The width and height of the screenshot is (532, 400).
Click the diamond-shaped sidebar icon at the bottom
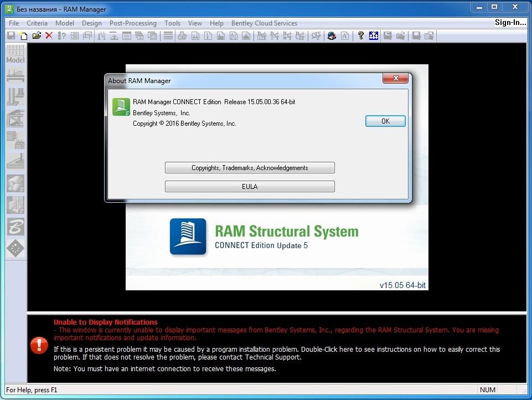pyautogui.click(x=16, y=248)
